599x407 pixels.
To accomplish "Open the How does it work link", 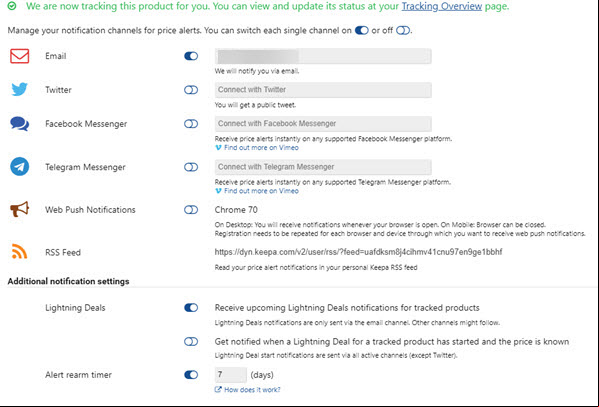I will point(252,390).
